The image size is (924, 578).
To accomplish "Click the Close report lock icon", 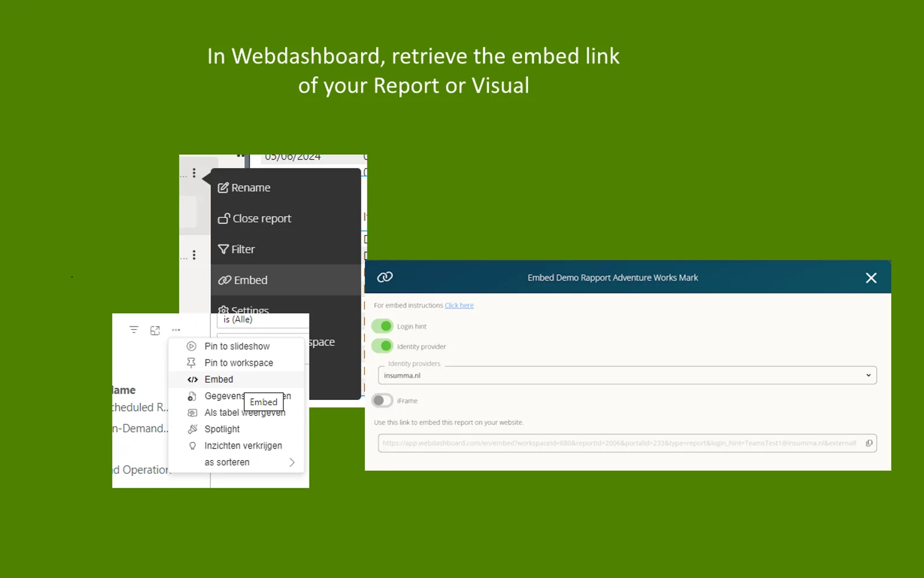I will (223, 218).
